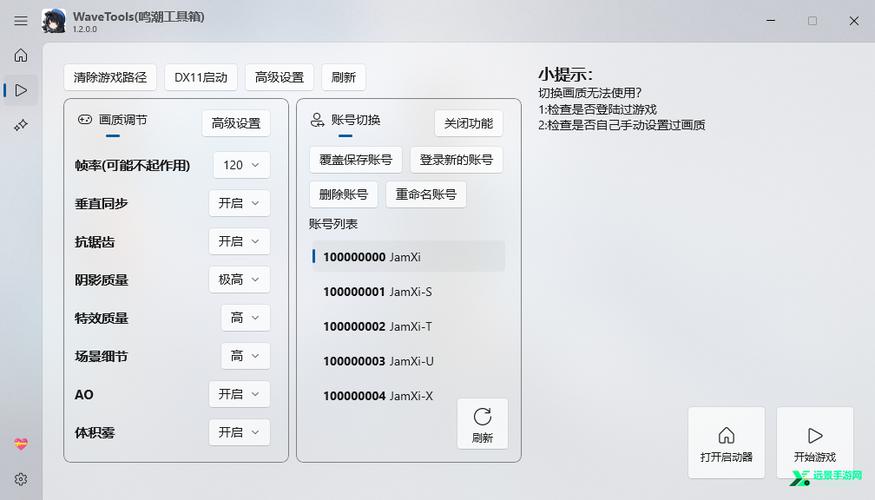The width and height of the screenshot is (875, 500).
Task: Maximize the WaveTools window
Action: [x=812, y=21]
